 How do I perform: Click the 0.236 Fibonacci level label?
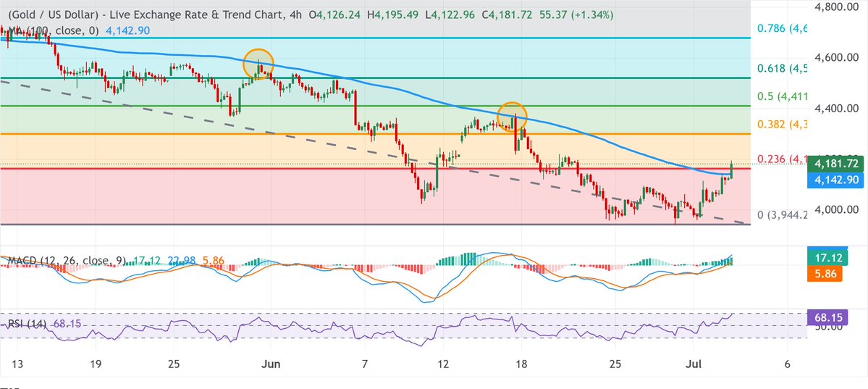(x=783, y=159)
